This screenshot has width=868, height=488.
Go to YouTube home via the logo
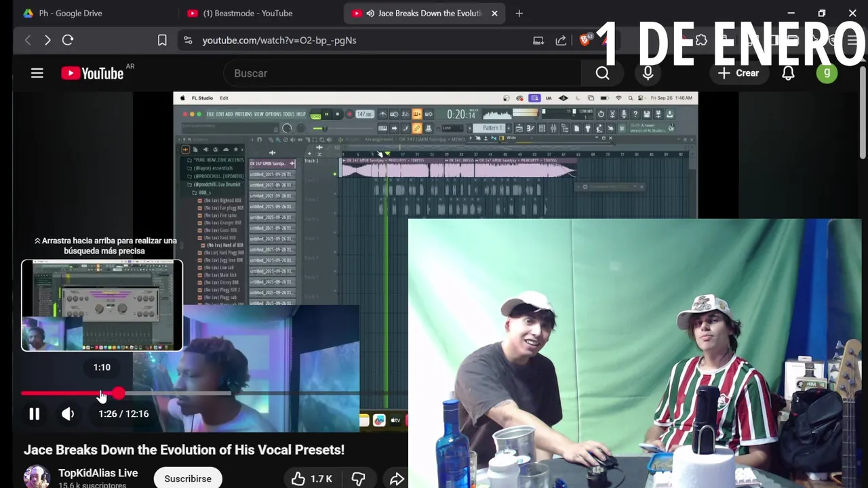pos(93,73)
